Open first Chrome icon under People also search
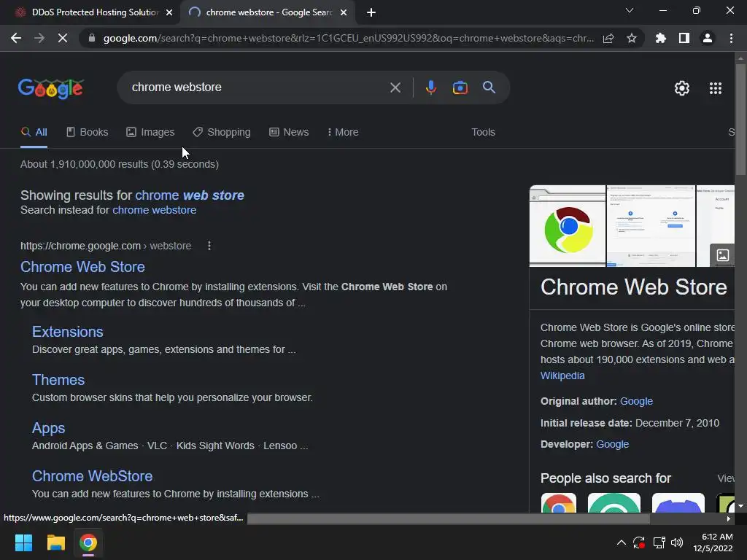 click(559, 503)
